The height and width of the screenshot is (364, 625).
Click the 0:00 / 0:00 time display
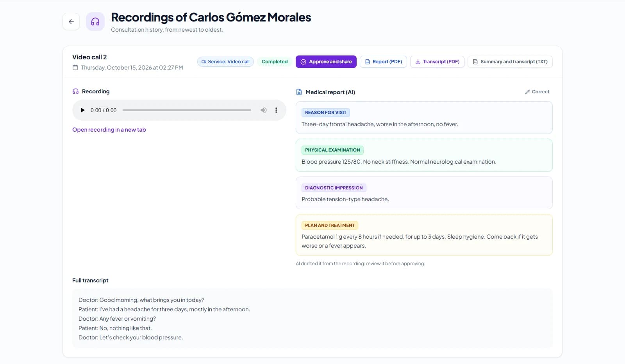pyautogui.click(x=104, y=110)
